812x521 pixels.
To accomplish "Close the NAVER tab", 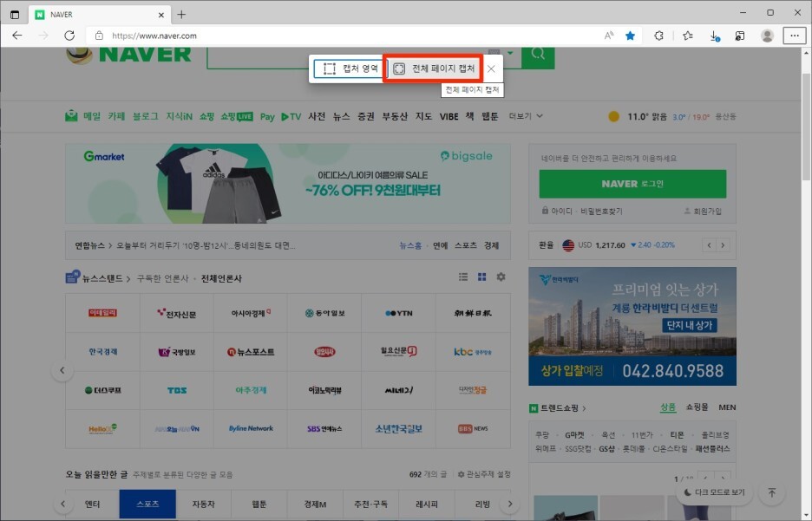I will (x=161, y=15).
